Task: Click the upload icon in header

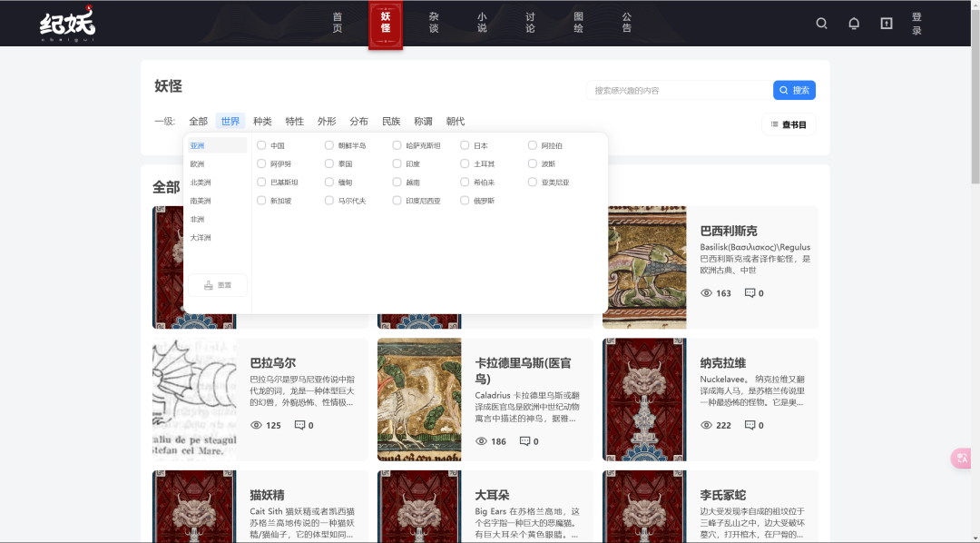Action: (x=887, y=23)
